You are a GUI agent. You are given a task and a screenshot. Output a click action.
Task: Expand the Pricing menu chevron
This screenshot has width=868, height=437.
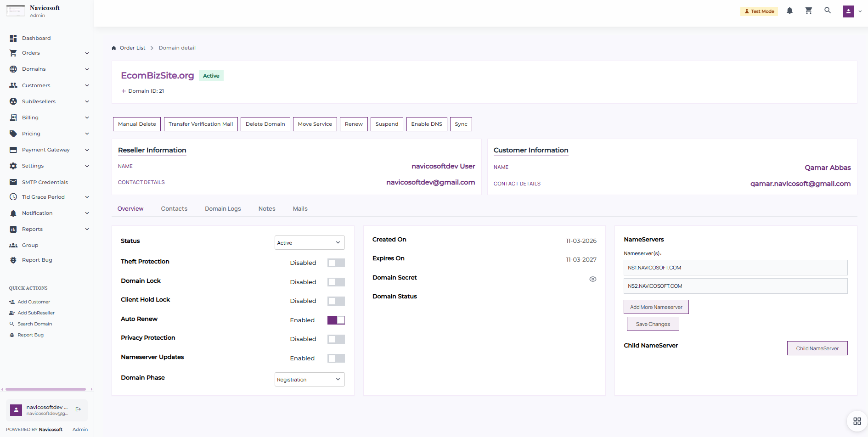coord(87,134)
